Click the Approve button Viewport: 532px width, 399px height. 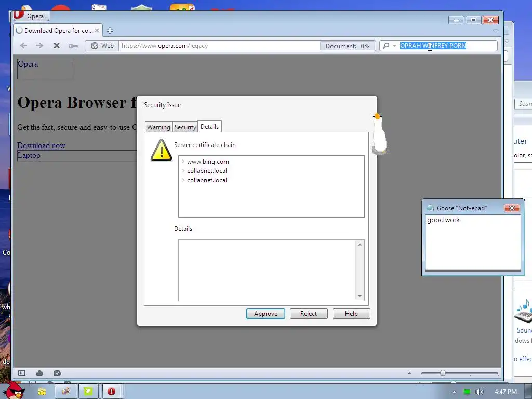[x=265, y=314]
